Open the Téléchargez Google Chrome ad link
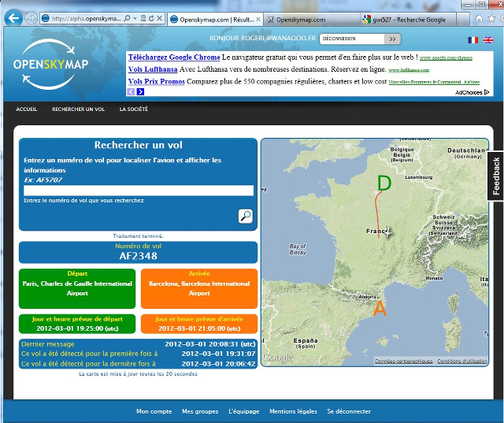Screen dimensions: 504x423 pos(174,58)
